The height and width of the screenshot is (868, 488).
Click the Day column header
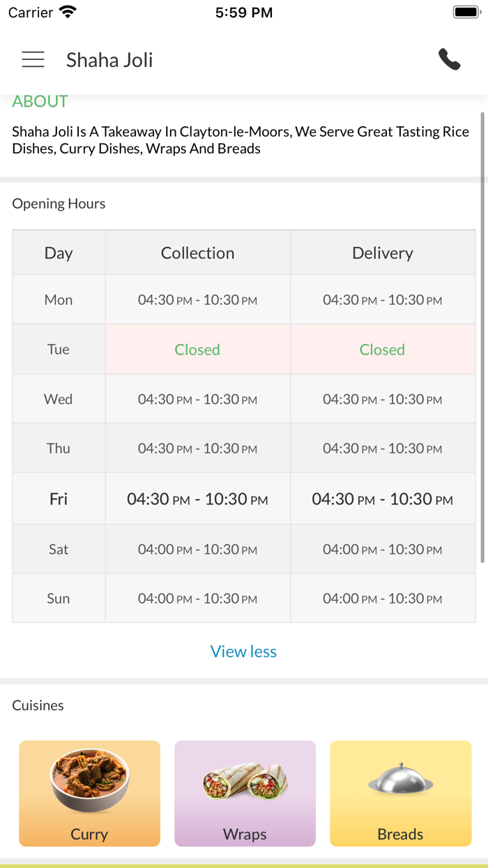tap(59, 253)
